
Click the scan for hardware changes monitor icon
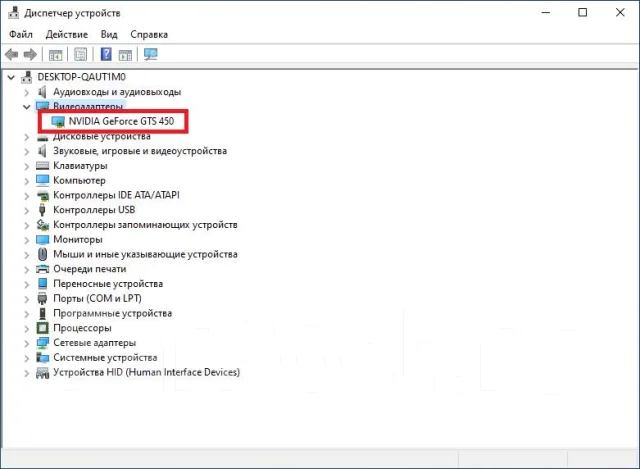[151, 54]
